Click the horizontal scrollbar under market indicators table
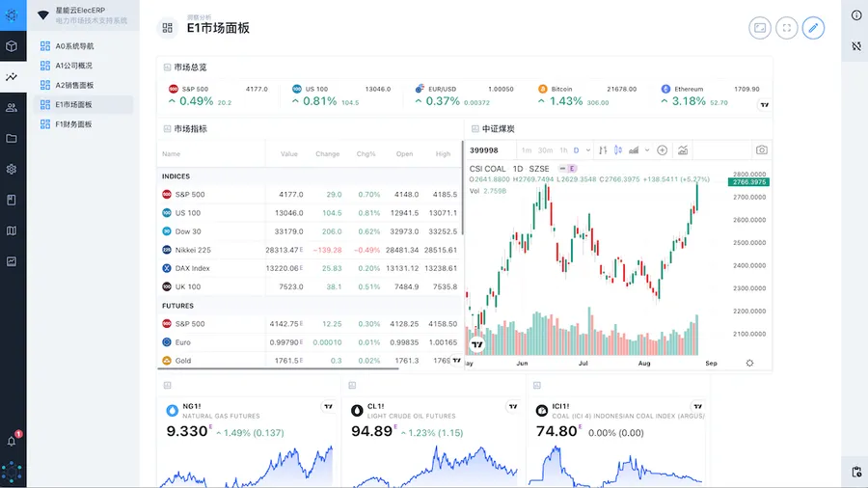 click(x=278, y=368)
